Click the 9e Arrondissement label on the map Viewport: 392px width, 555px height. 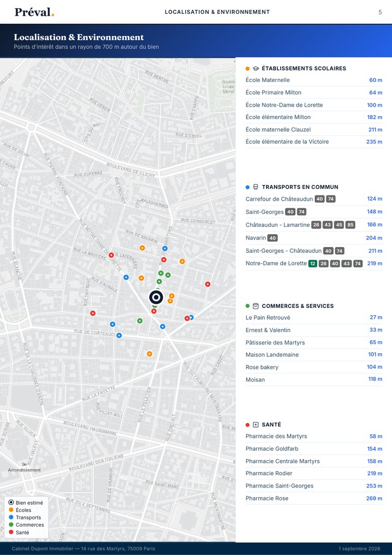pyautogui.click(x=24, y=467)
